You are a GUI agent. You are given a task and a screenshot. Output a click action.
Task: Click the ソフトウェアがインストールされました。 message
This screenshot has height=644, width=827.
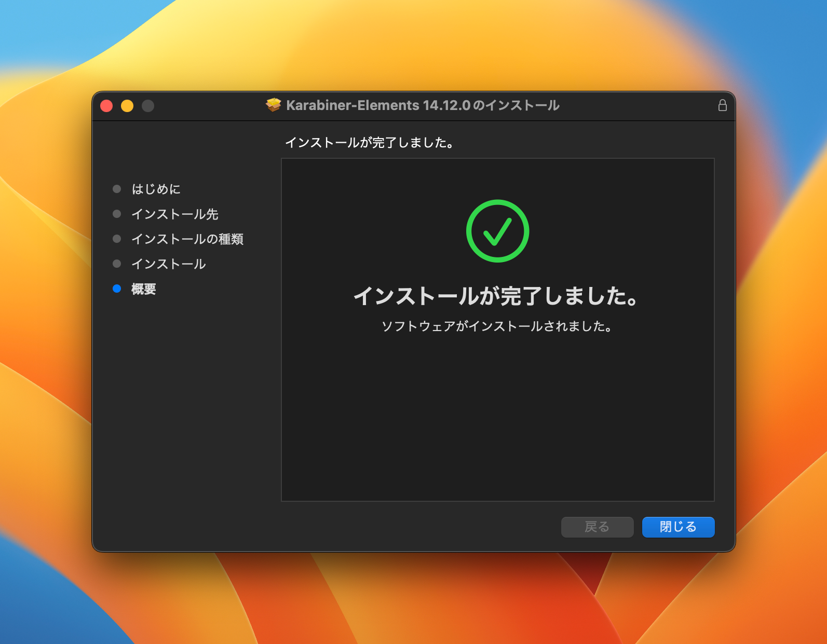[497, 326]
